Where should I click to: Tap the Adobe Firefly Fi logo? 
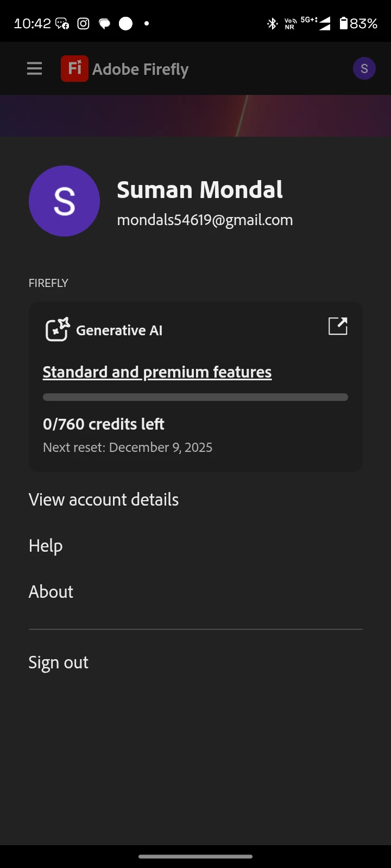[74, 69]
